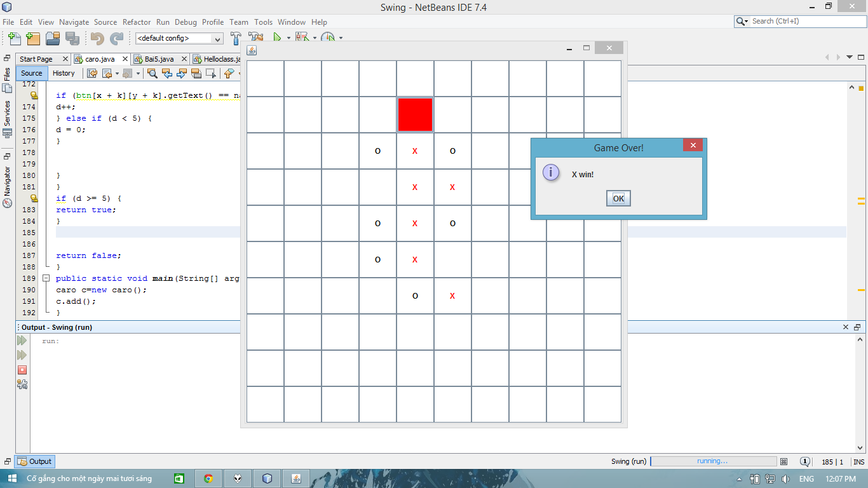Image resolution: width=868 pixels, height=488 pixels.
Task: Click in the Search field
Action: click(806, 22)
